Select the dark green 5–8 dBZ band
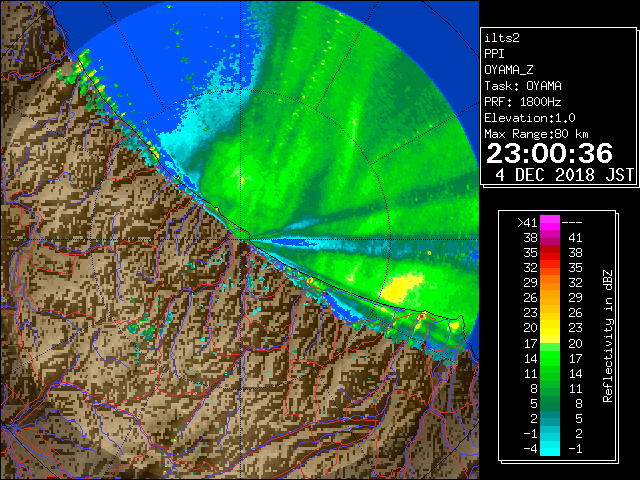 pyautogui.click(x=550, y=403)
